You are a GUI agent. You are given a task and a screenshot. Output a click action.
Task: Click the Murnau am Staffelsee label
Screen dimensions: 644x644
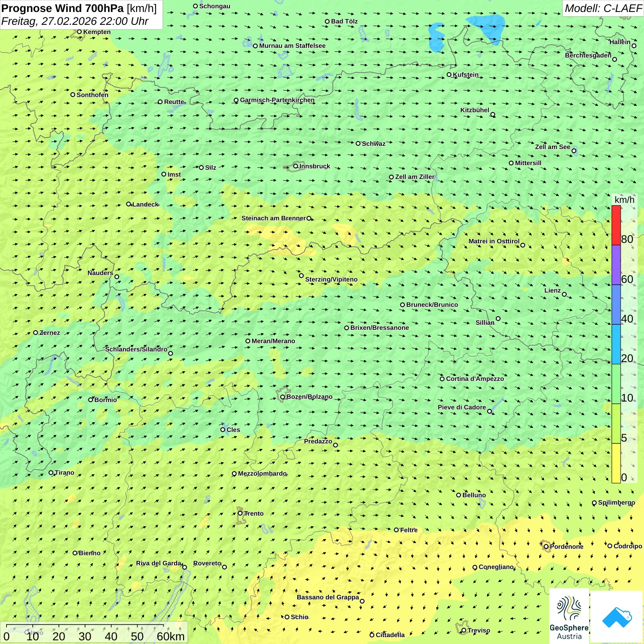(292, 46)
